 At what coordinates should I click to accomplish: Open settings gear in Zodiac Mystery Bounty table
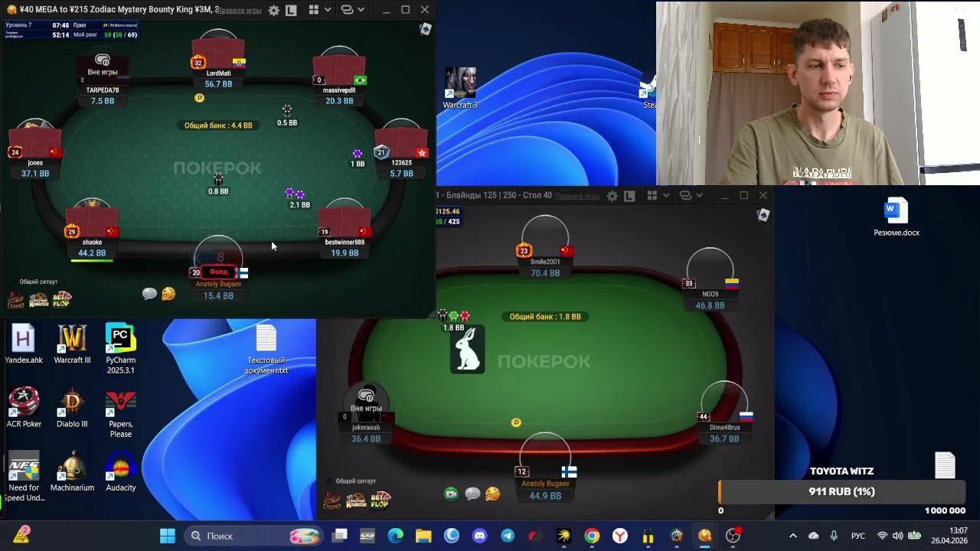pos(273,11)
